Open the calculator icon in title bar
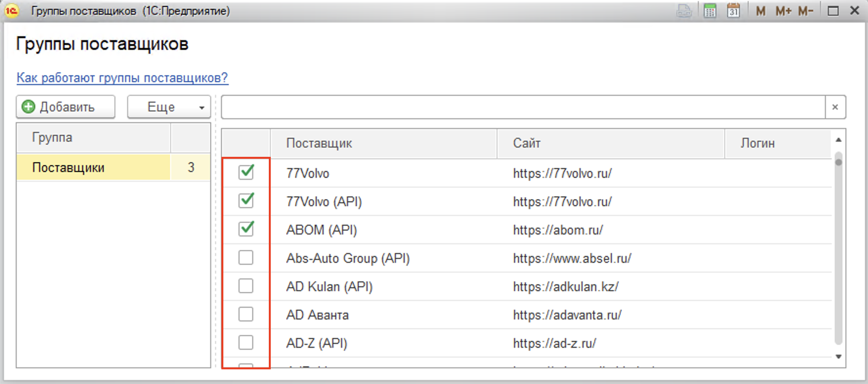The image size is (868, 384). 710,11
